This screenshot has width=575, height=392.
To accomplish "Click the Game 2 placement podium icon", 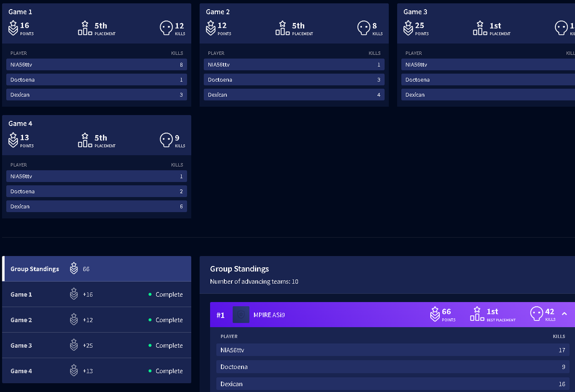I will coord(282,28).
